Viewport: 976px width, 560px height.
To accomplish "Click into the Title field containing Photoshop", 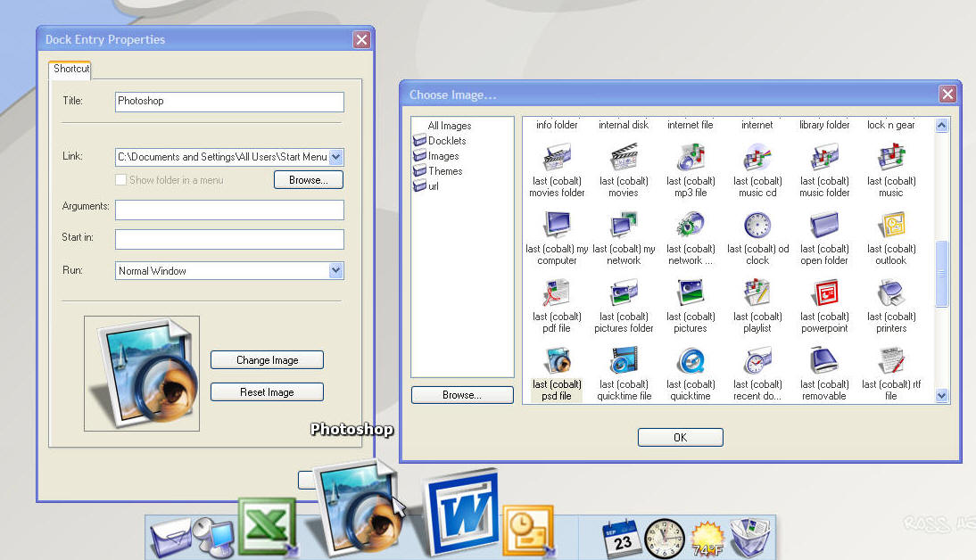I will [229, 102].
